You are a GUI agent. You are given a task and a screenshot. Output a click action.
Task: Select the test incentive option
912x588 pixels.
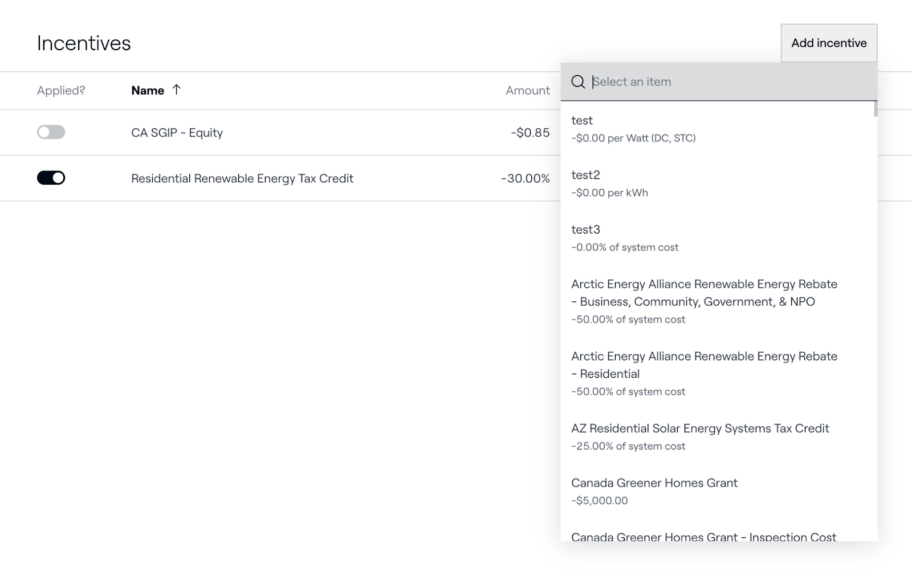[x=718, y=129]
